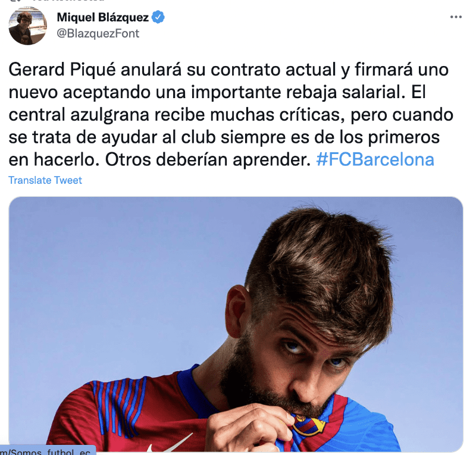Click the Barcelona crest in the photo
This screenshot has height=455, width=476.
[x=308, y=424]
